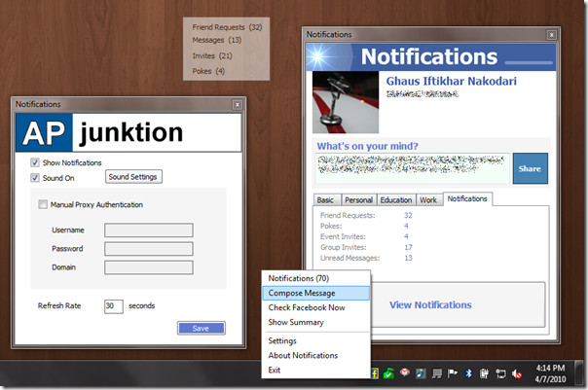Click the Bluetooth tray icon
The image size is (588, 390).
pos(468,373)
